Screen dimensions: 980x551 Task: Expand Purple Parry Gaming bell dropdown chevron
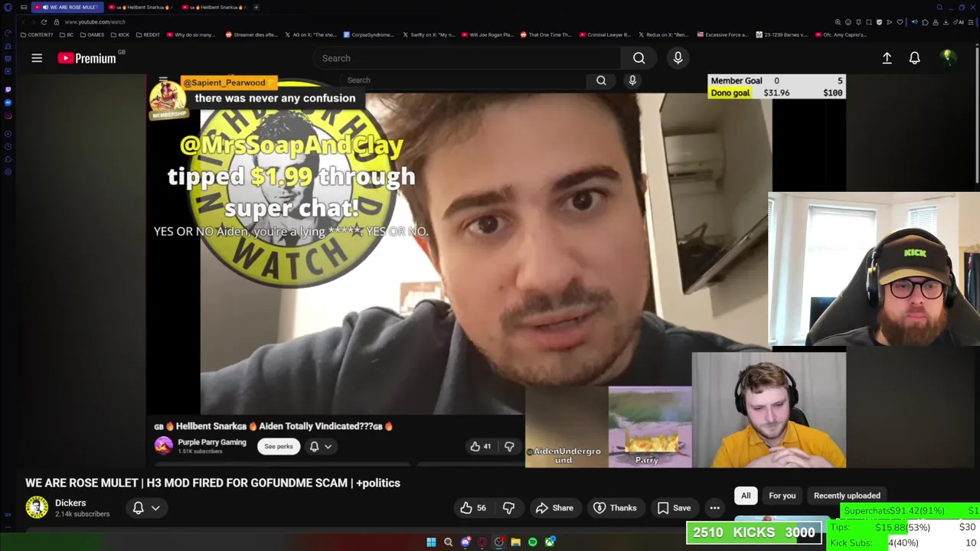[x=328, y=447]
